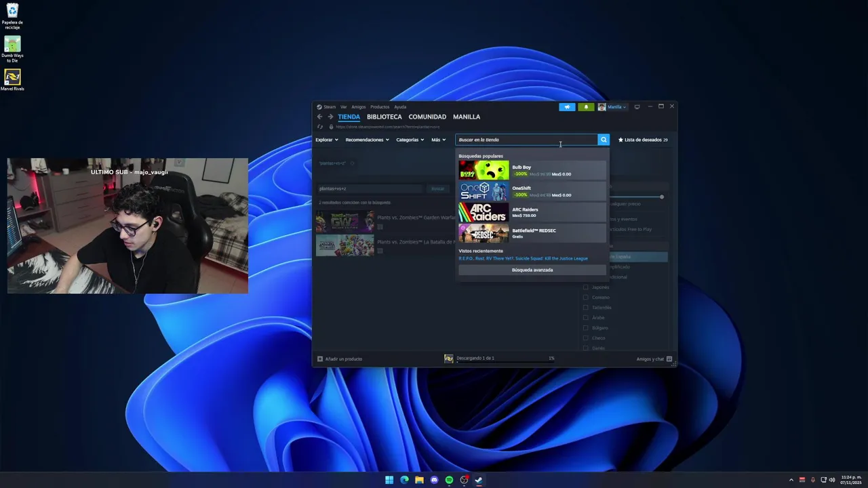Screen dimensions: 868x488
Task: Open the Ayuda menu
Action: [x=400, y=106]
